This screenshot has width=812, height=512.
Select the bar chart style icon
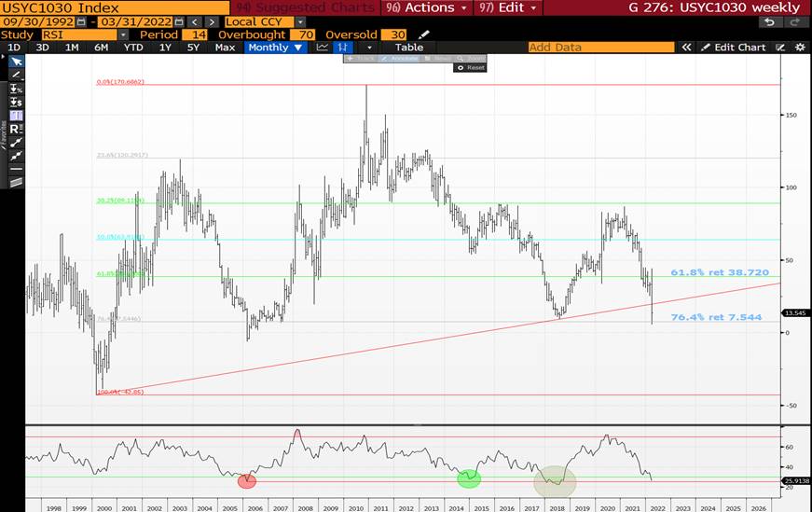[x=346, y=47]
